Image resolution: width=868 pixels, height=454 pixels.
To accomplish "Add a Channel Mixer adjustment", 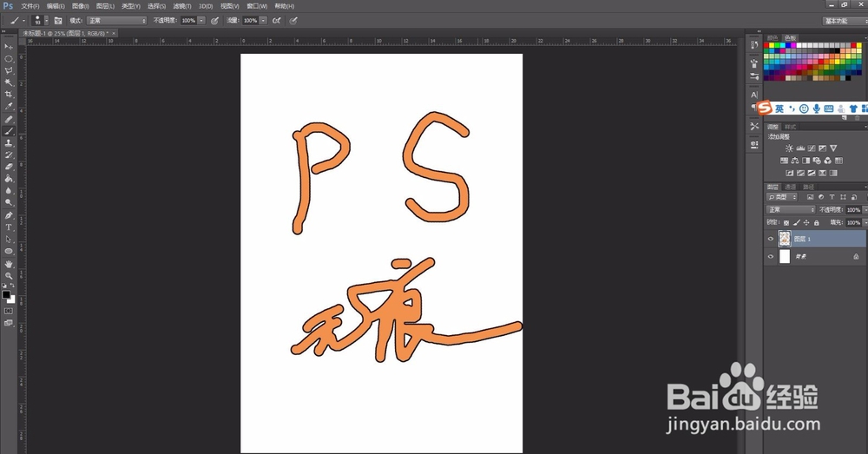I will click(827, 161).
